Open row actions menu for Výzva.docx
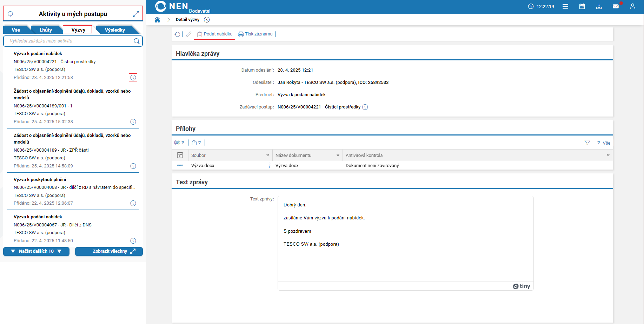Viewport: 644px width, 324px height. pos(180,165)
